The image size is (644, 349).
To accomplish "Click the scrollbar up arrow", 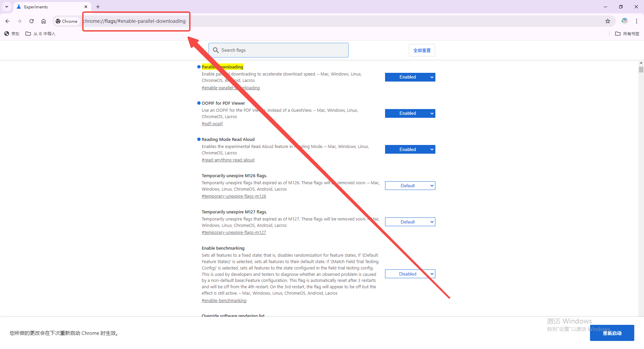I will pos(641,63).
